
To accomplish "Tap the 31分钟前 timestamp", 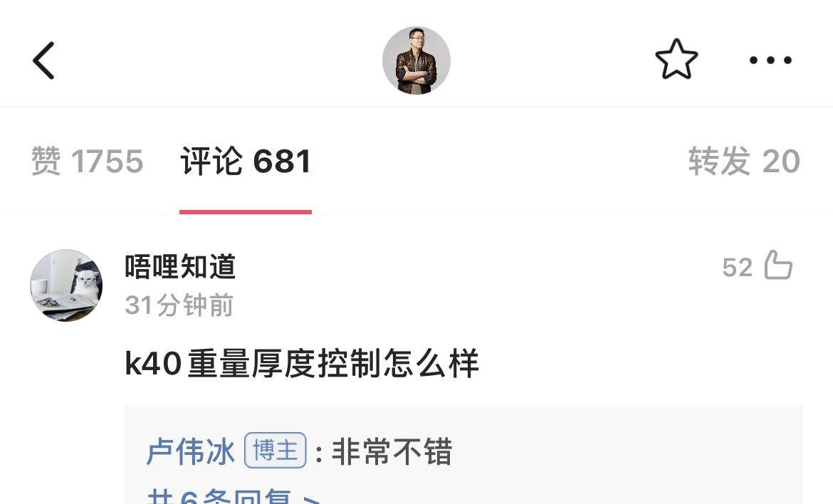I will (x=179, y=305).
